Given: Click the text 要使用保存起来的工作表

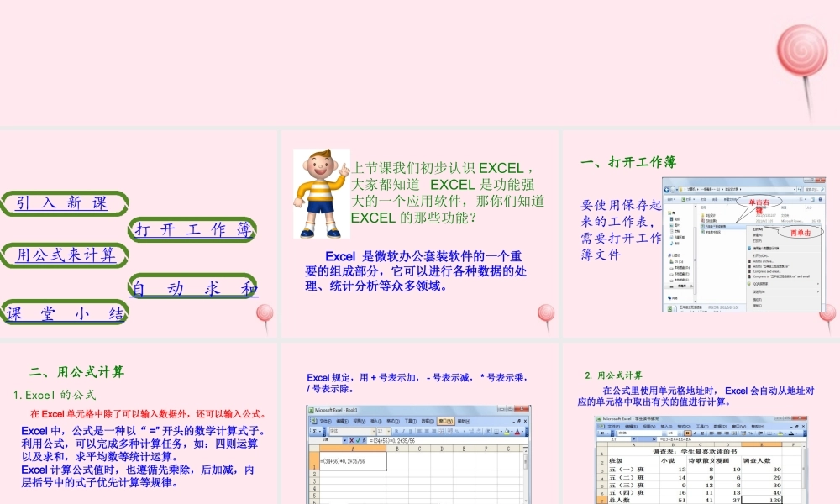Looking at the screenshot, I should [x=622, y=230].
